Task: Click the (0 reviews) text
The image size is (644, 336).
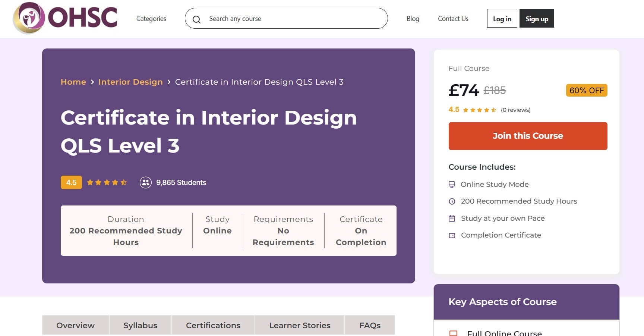Action: click(x=515, y=110)
